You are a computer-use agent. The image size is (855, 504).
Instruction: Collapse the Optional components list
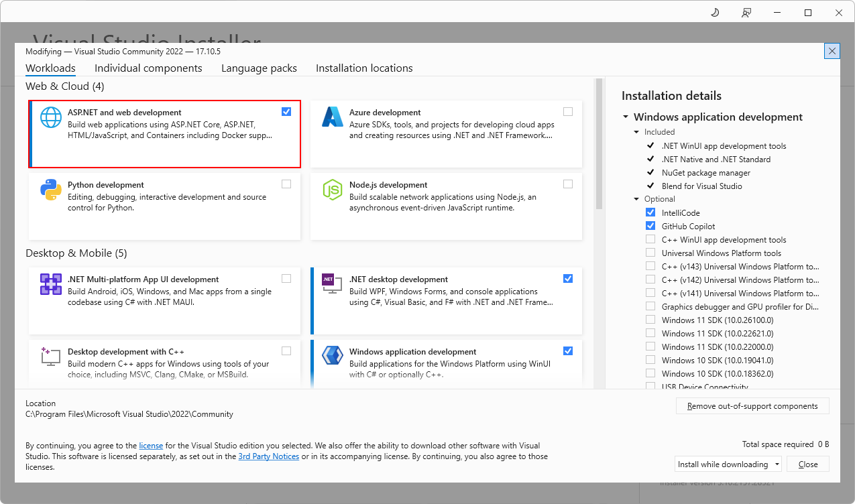pyautogui.click(x=636, y=199)
